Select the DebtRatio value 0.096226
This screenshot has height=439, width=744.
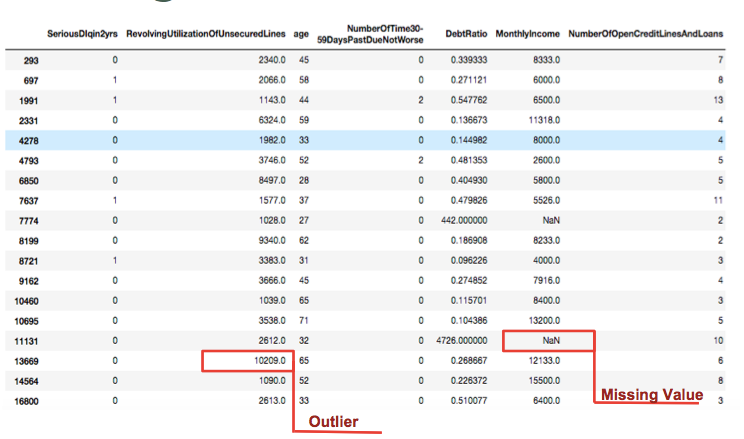[469, 260]
